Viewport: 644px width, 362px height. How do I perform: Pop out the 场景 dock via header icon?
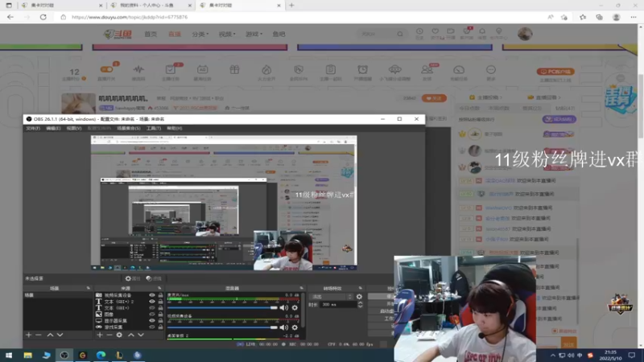[89, 288]
